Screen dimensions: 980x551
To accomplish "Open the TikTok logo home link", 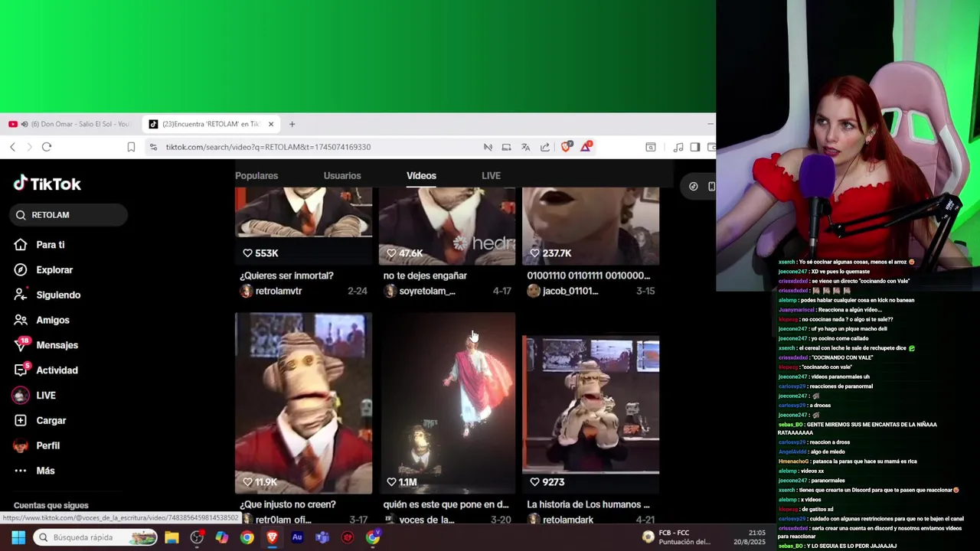I will tap(47, 184).
